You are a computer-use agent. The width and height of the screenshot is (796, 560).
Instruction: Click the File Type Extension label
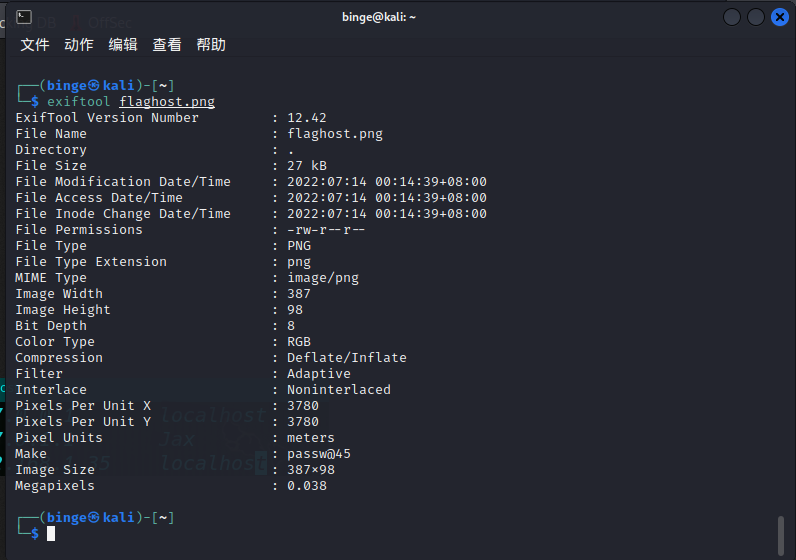91,262
